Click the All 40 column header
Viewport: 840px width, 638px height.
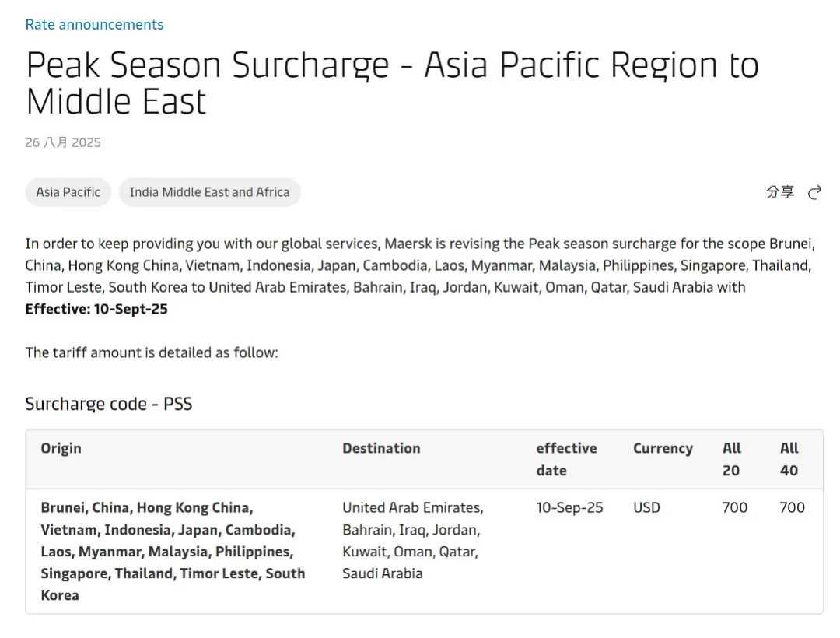pyautogui.click(x=789, y=459)
